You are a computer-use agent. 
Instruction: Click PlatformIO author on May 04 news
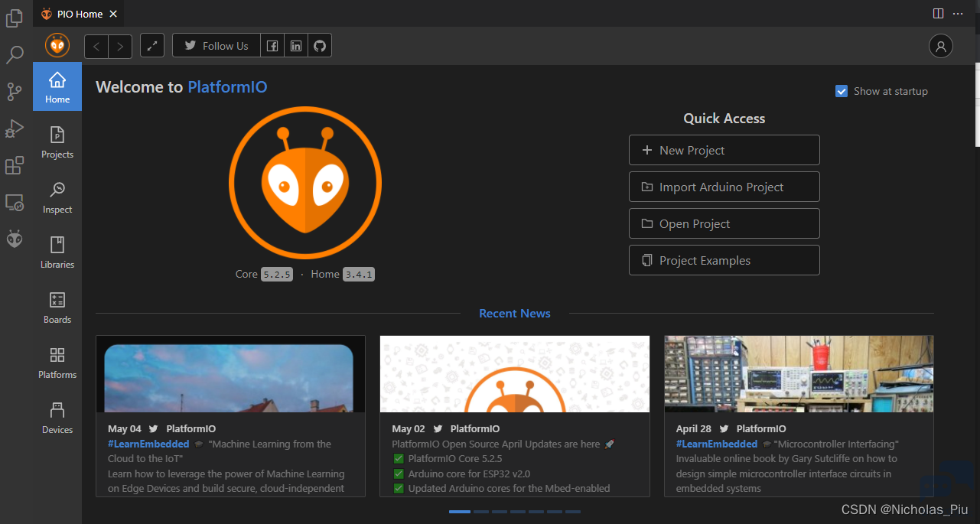pyautogui.click(x=191, y=429)
